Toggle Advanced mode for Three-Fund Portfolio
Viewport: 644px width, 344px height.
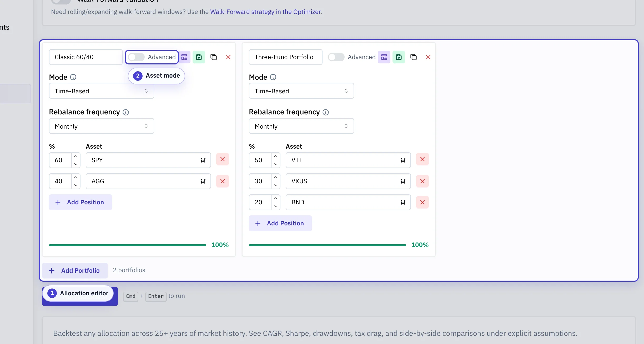(x=336, y=57)
